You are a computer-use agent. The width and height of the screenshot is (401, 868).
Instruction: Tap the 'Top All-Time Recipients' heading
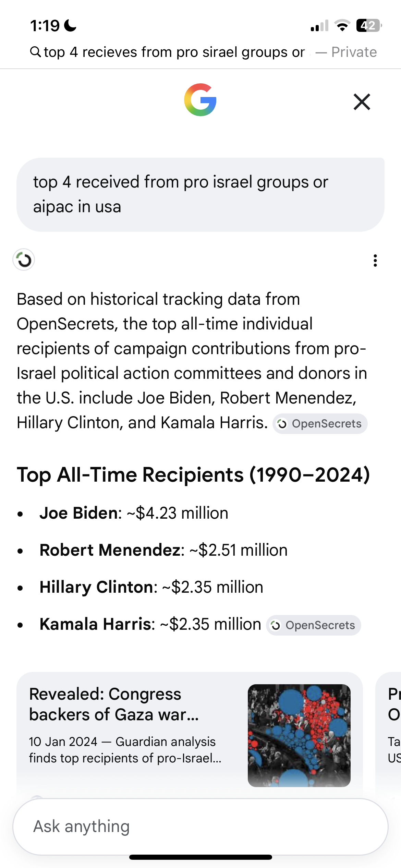pos(194,475)
